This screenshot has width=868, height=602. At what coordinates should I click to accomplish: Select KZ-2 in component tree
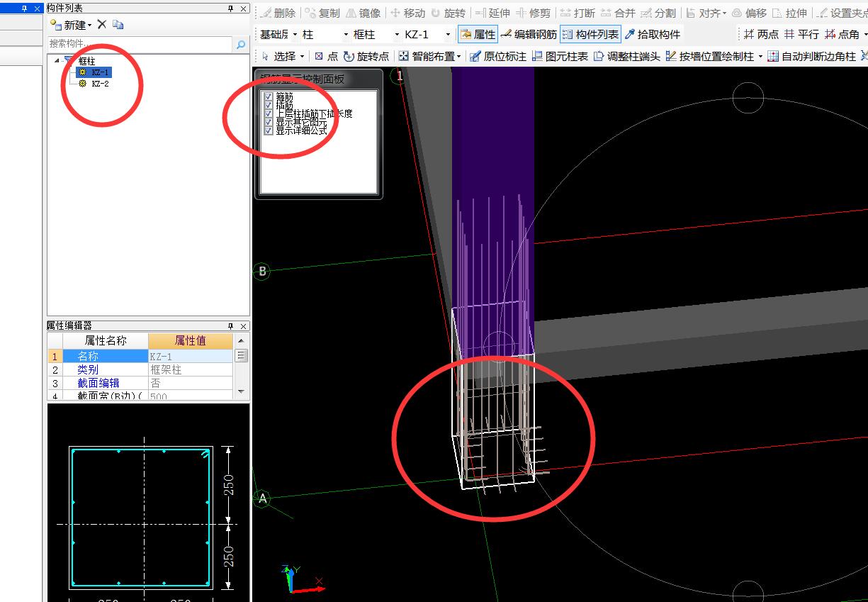pos(101,84)
